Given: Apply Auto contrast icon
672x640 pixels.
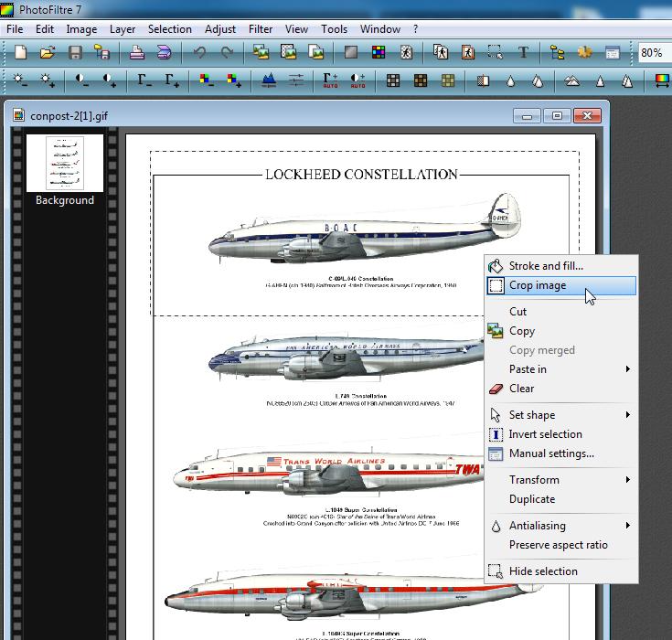Looking at the screenshot, I should point(357,80).
